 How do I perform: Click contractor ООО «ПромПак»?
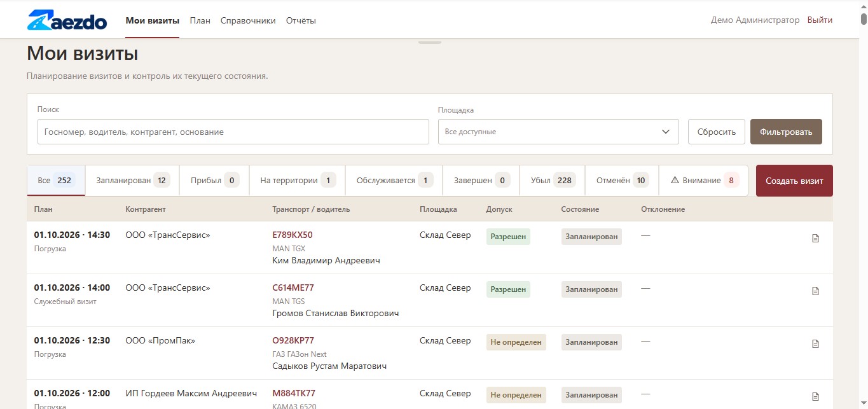click(x=160, y=340)
